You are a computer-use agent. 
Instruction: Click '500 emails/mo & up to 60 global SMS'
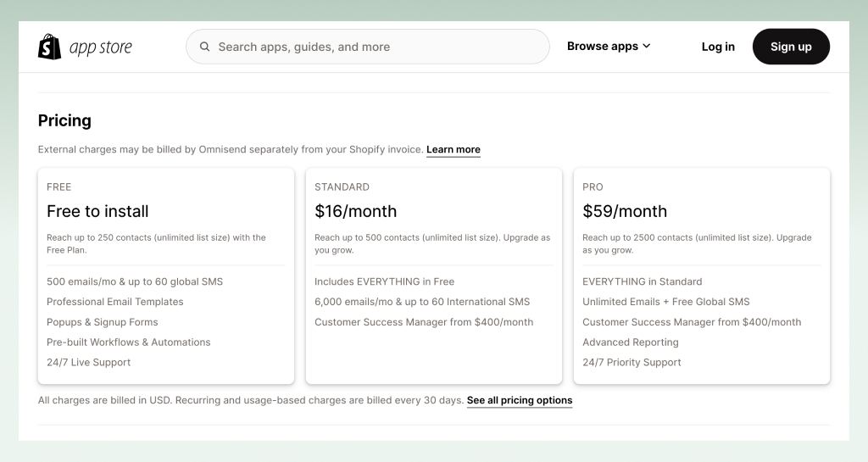pos(135,281)
